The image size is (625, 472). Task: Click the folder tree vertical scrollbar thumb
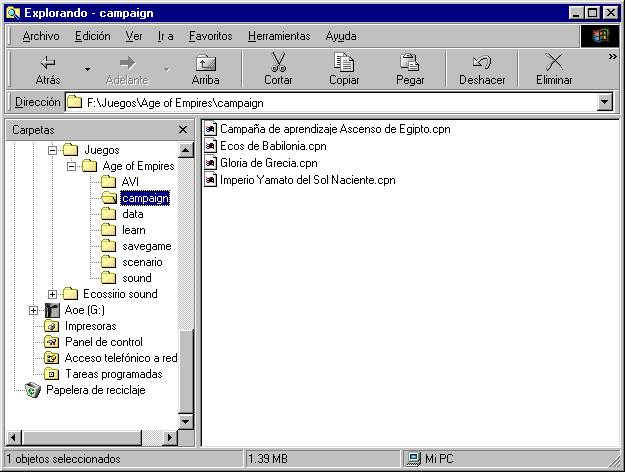click(186, 371)
